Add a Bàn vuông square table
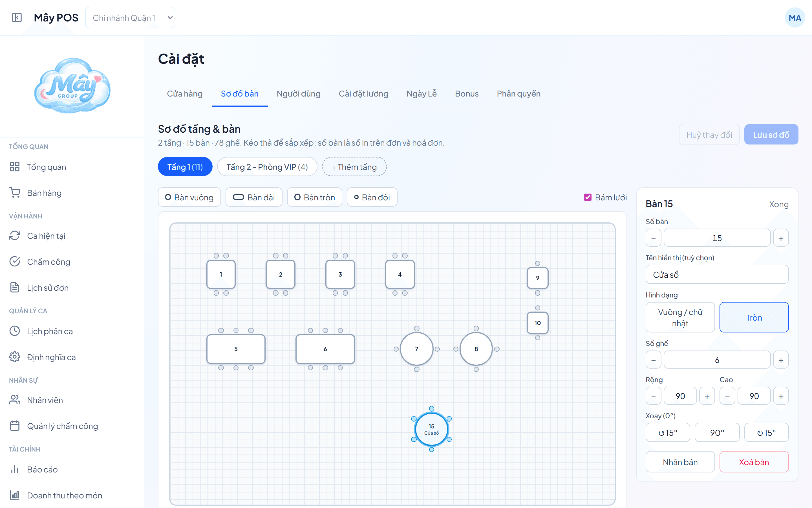The image size is (812, 508). [189, 197]
